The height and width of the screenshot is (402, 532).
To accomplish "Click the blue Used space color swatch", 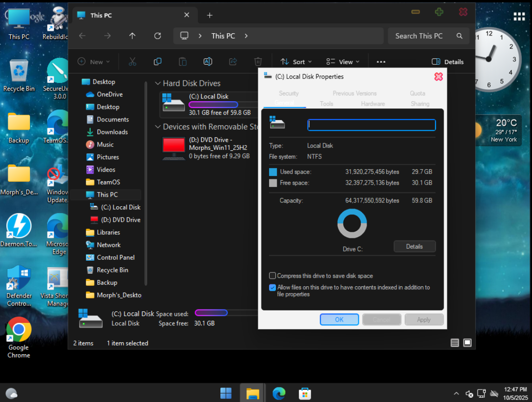I will coord(273,172).
